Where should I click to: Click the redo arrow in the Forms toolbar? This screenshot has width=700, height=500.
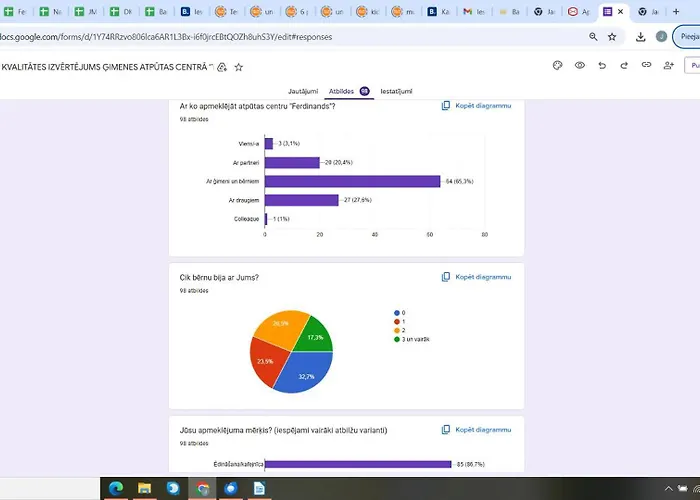click(x=624, y=66)
